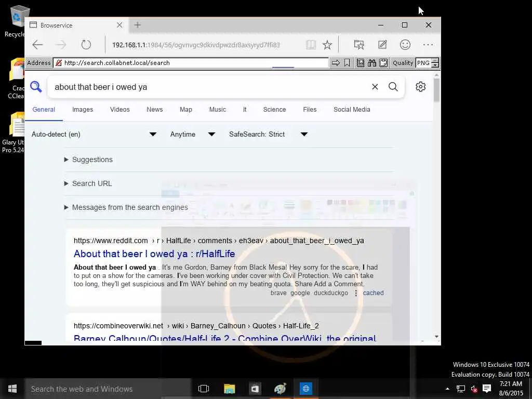Click the reddit.com result URL breadcrumb

pos(219,241)
